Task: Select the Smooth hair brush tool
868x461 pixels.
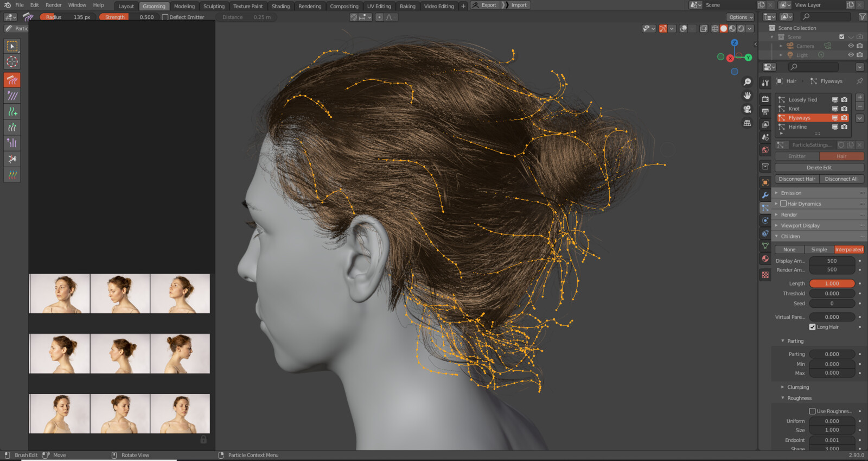Action: (x=12, y=96)
